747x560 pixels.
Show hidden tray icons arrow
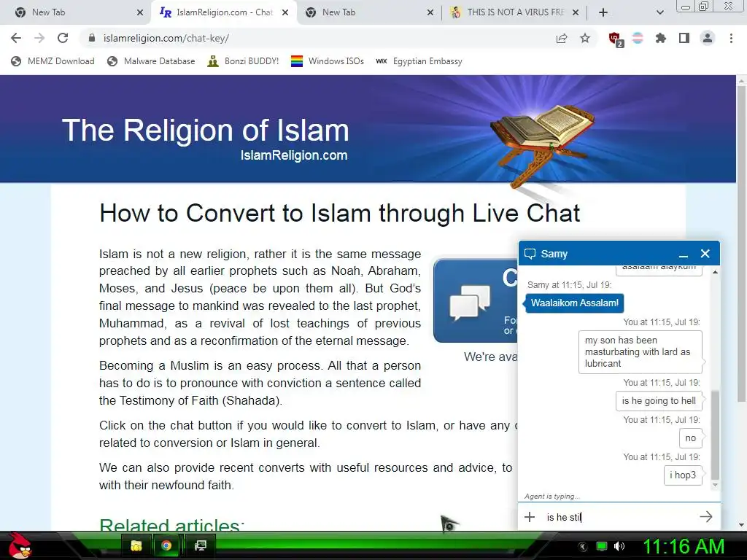coord(582,546)
